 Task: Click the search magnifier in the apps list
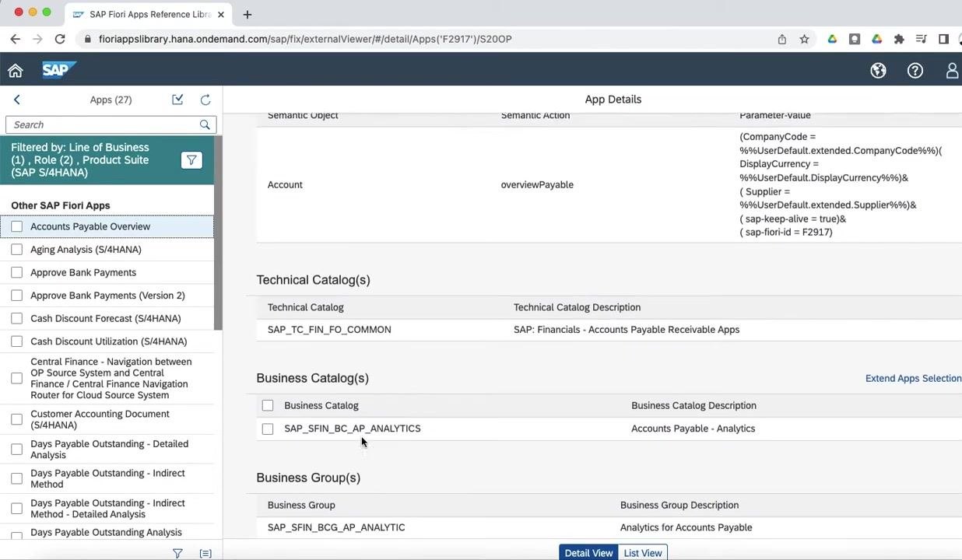coord(205,124)
